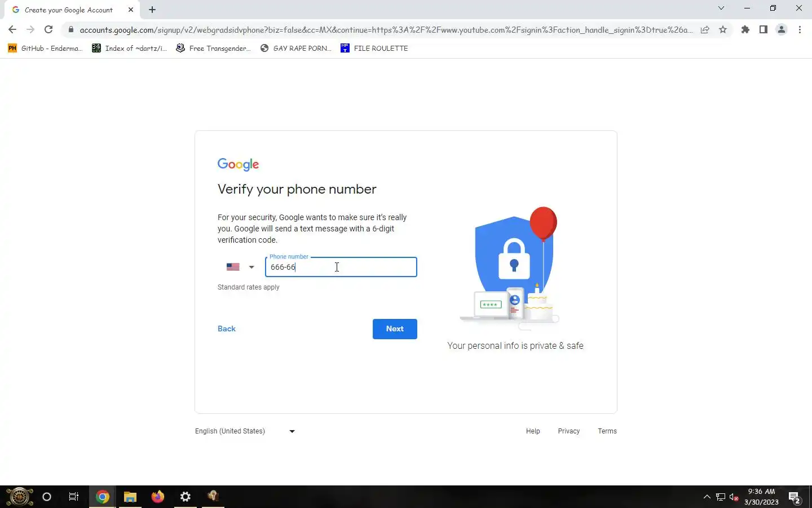812x508 pixels.
Task: Open the tab search chevron dropdown
Action: coord(721,8)
